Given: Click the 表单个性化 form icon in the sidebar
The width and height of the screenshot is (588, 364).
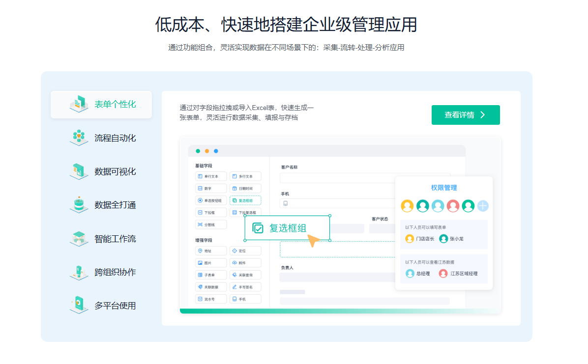Looking at the screenshot, I should click(79, 105).
